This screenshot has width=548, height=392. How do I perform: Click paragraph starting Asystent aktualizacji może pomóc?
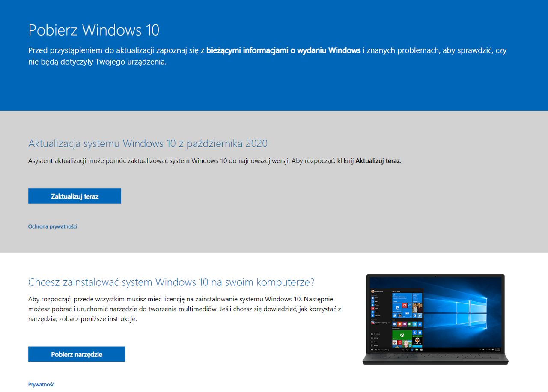coord(215,161)
